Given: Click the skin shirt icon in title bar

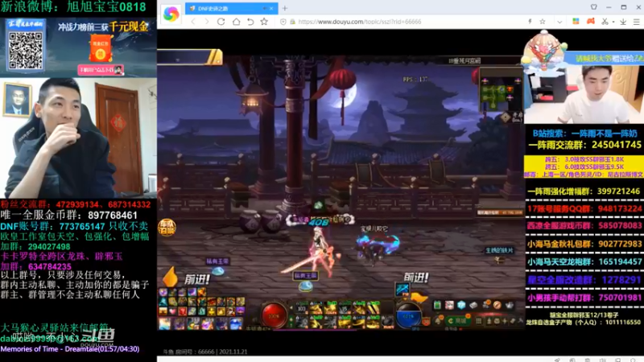Looking at the screenshot, I should pyautogui.click(x=594, y=7).
